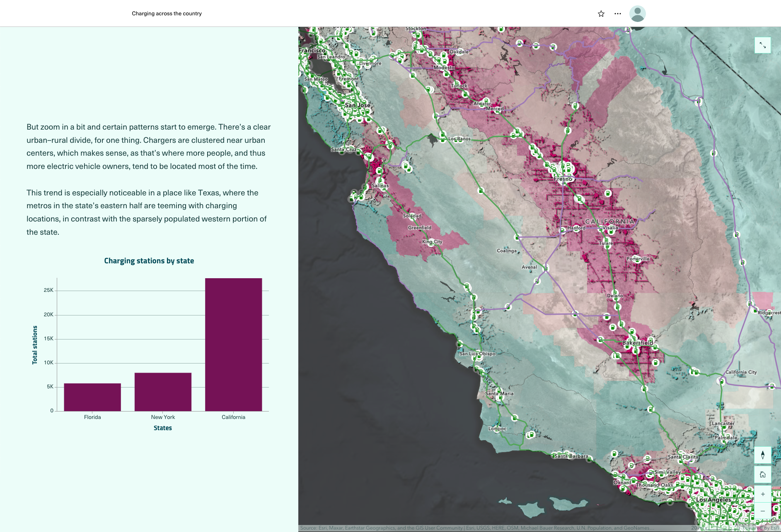Image resolution: width=781 pixels, height=532 pixels.
Task: Click the Santa Barbara label on the map
Action: click(x=571, y=456)
